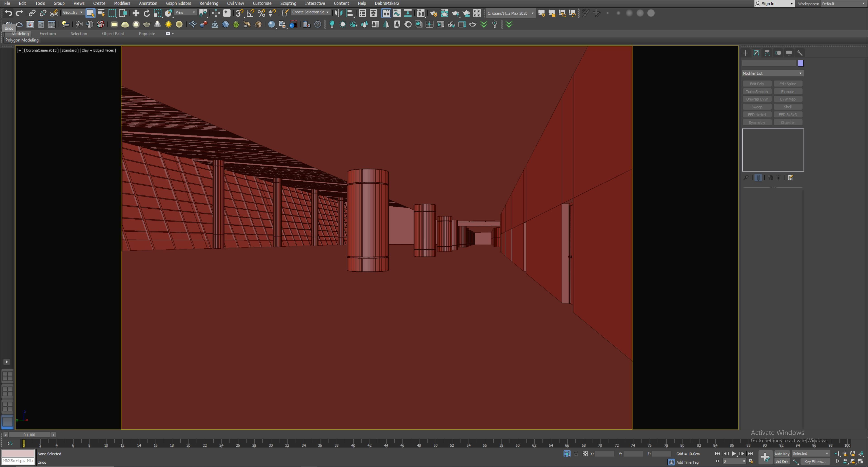This screenshot has width=868, height=467.
Task: Click the Unlink Selection icon
Action: (x=43, y=13)
